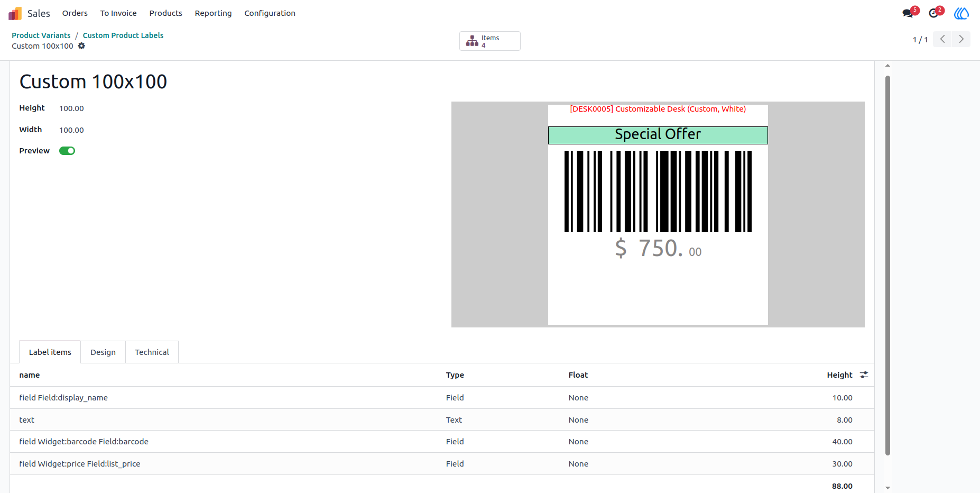Open the To Invoice menu

pyautogui.click(x=118, y=13)
